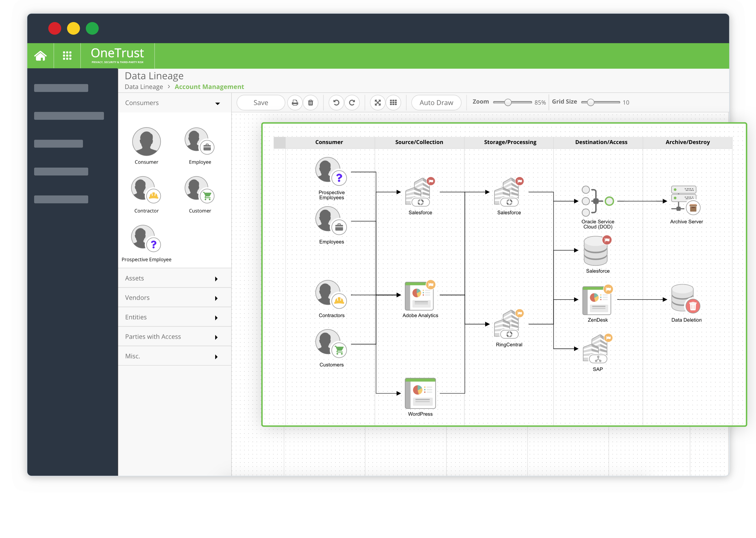The height and width of the screenshot is (538, 756).
Task: Print the diagram with the printer icon
Action: coord(295,103)
